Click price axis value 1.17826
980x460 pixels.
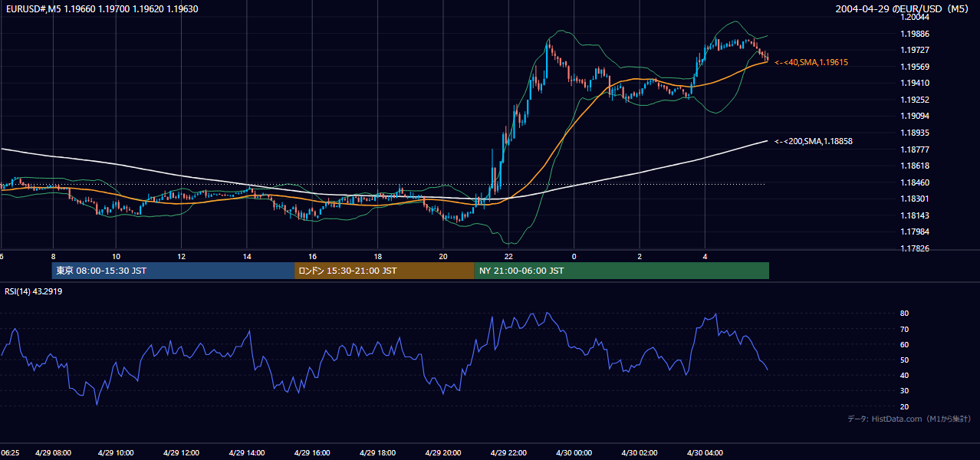(915, 248)
